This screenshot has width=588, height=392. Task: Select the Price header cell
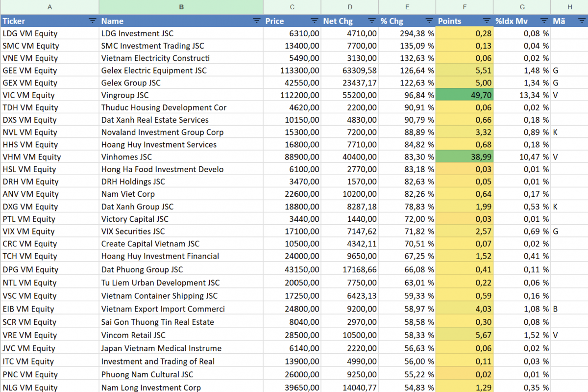(x=292, y=21)
